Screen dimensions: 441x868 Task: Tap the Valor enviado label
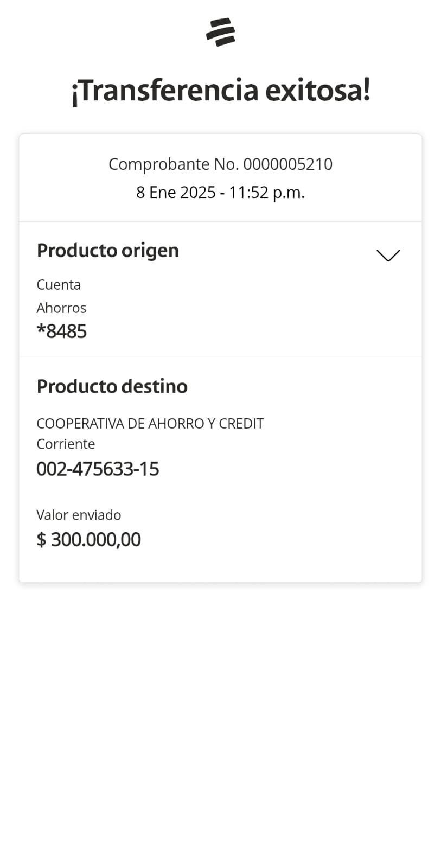[79, 515]
